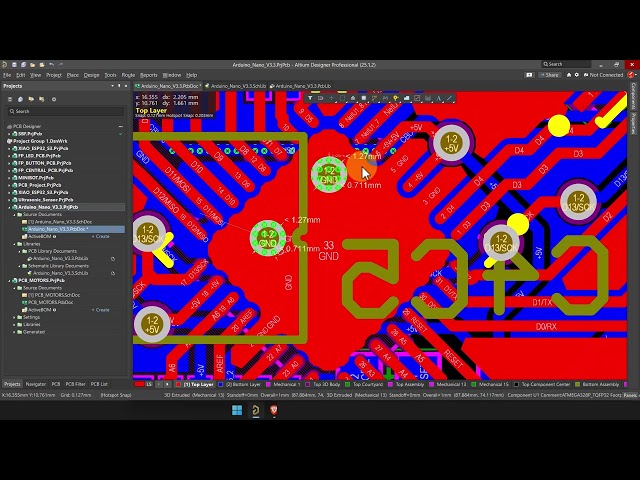Click the Interactive Routing icon in Active Bar
This screenshot has width=640, height=480.
[x=374, y=98]
